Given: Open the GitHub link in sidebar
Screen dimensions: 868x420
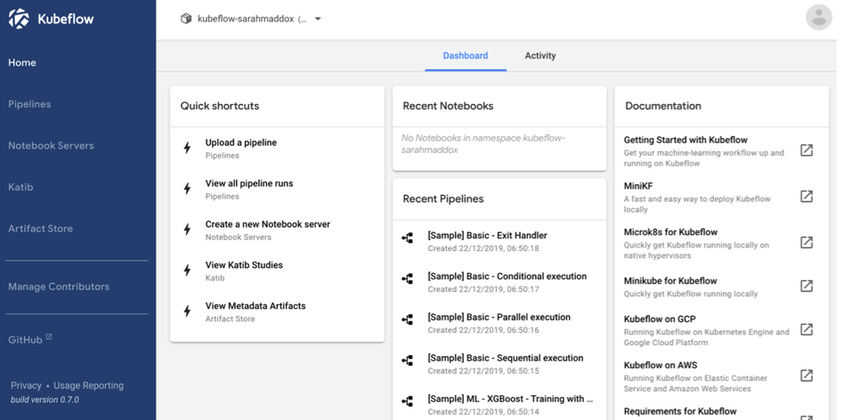Looking at the screenshot, I should pos(25,340).
